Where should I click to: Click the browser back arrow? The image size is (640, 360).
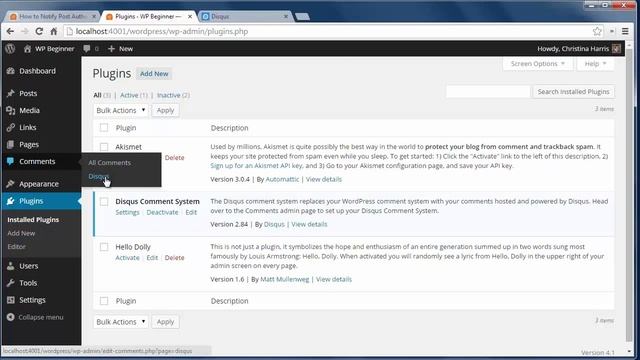coord(10,31)
